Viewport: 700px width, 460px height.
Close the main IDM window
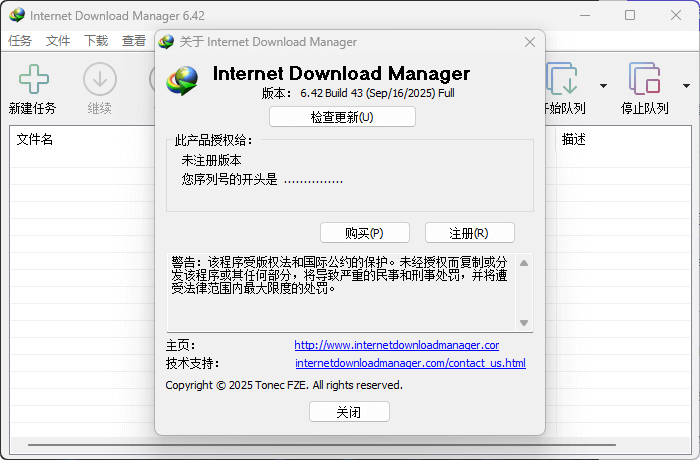point(676,15)
